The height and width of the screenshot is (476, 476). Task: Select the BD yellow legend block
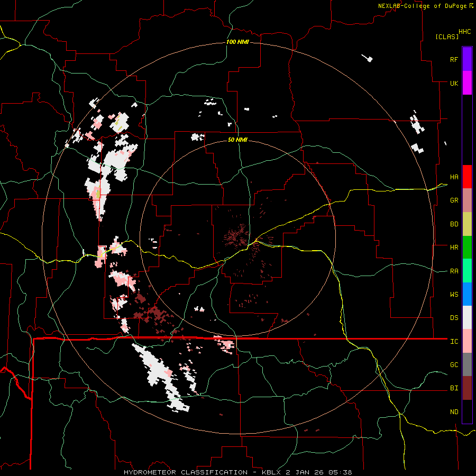(x=467, y=224)
